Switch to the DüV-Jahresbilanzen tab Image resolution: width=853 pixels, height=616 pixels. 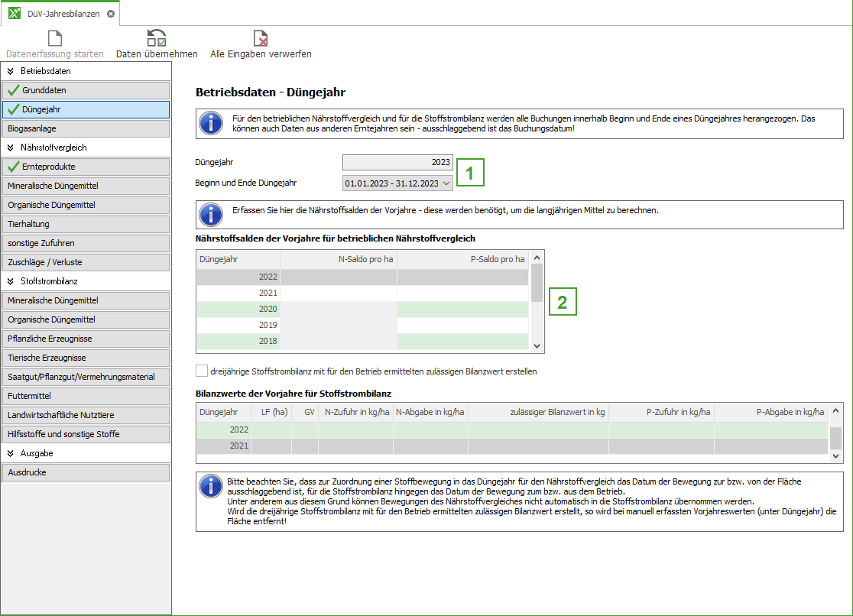[x=63, y=14]
